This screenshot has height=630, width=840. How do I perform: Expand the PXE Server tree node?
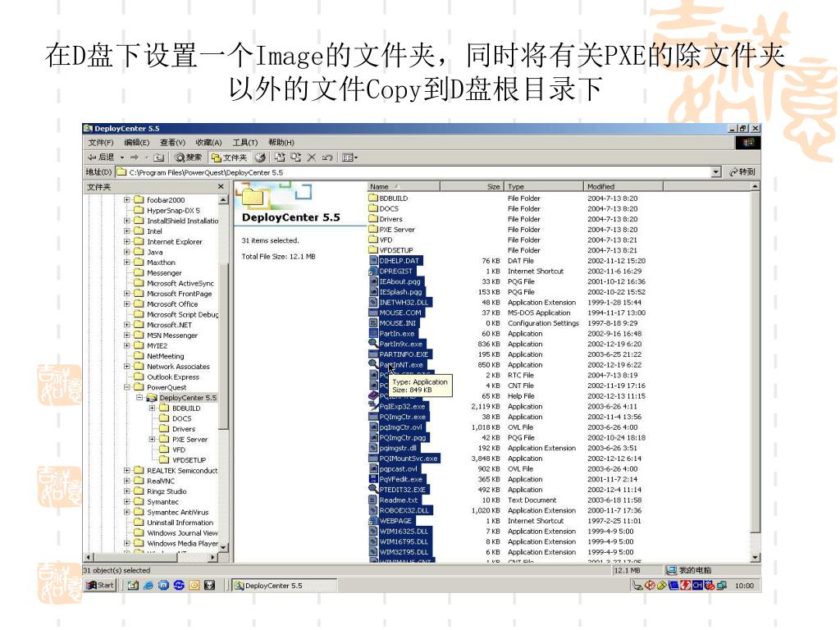coord(152,440)
